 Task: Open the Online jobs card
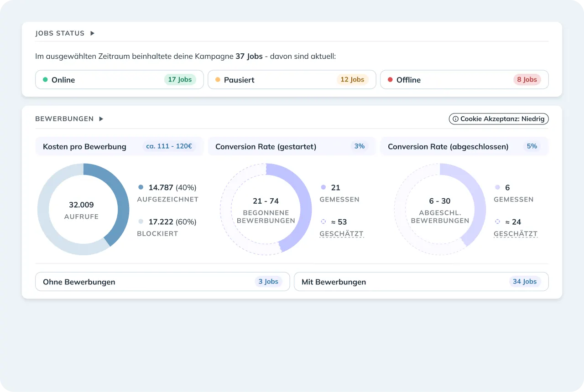coord(120,80)
